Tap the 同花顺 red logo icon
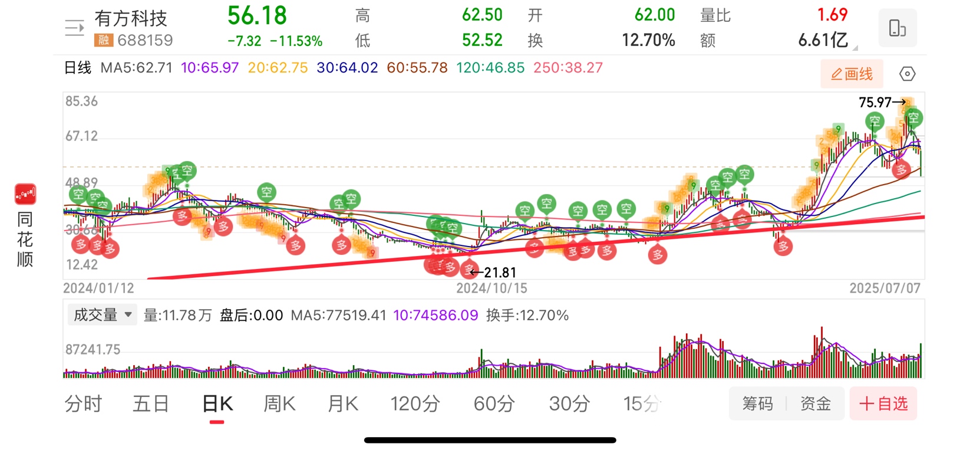 (25, 194)
